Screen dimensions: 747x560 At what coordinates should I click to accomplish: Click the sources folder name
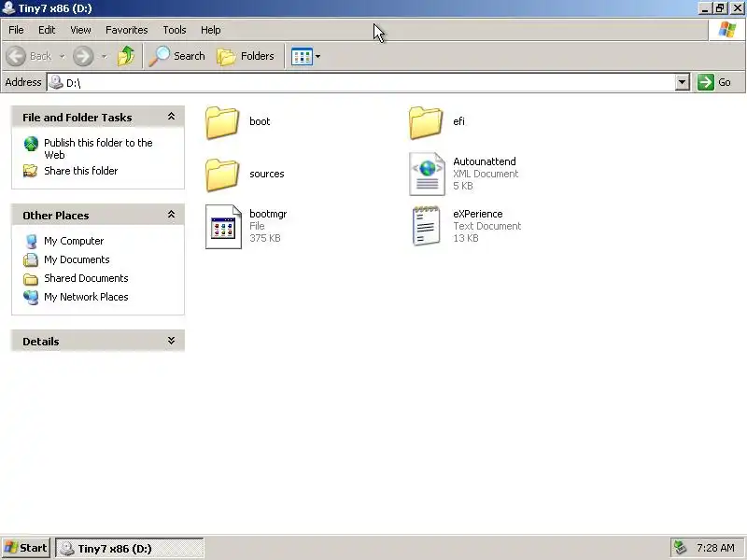(267, 174)
